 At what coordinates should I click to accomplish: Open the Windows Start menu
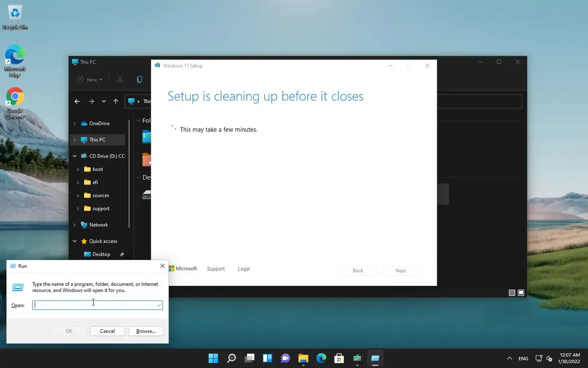[x=213, y=359]
